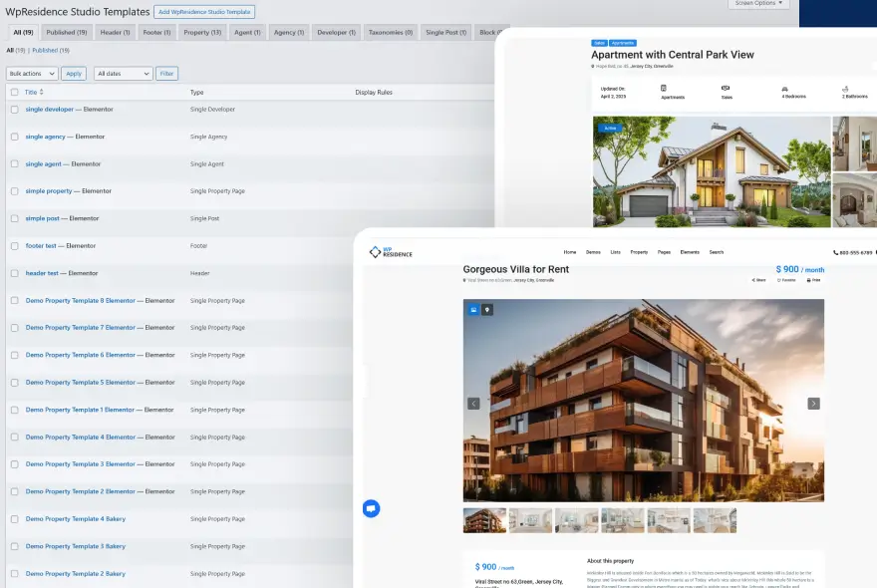
Task: Check the box for single developer row
Action: pyautogui.click(x=15, y=110)
